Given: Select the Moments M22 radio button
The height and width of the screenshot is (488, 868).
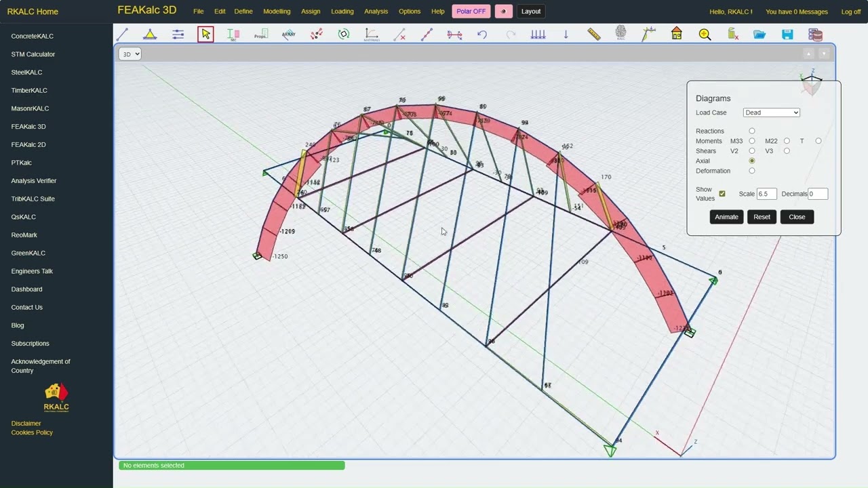Looking at the screenshot, I should pyautogui.click(x=787, y=141).
